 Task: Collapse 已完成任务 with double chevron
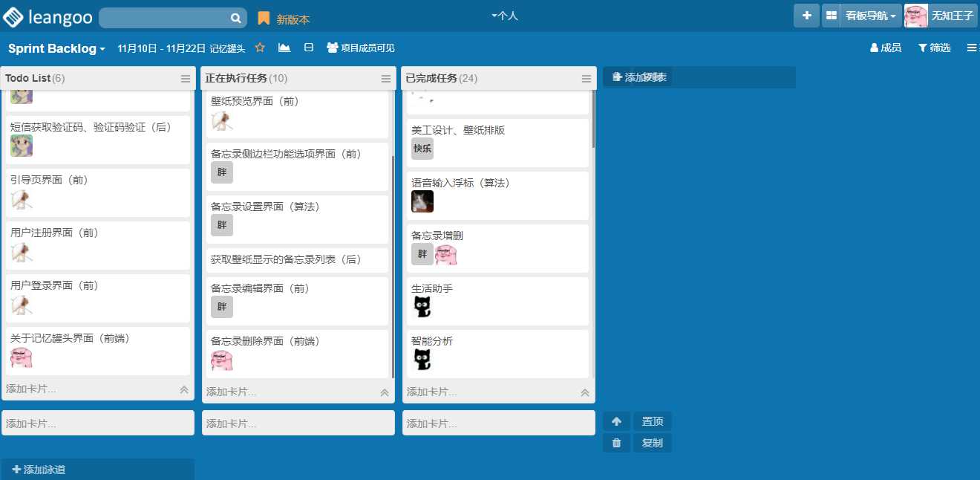pyautogui.click(x=585, y=393)
